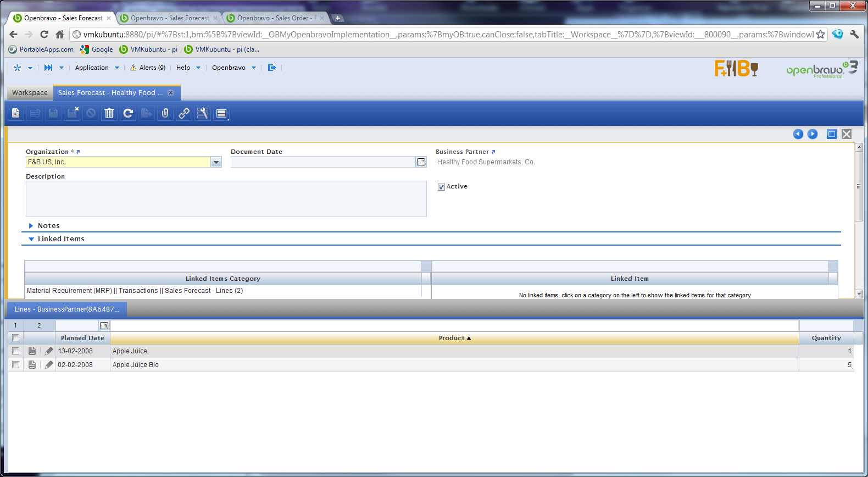Follow the Organization link arrow icon

coord(78,152)
